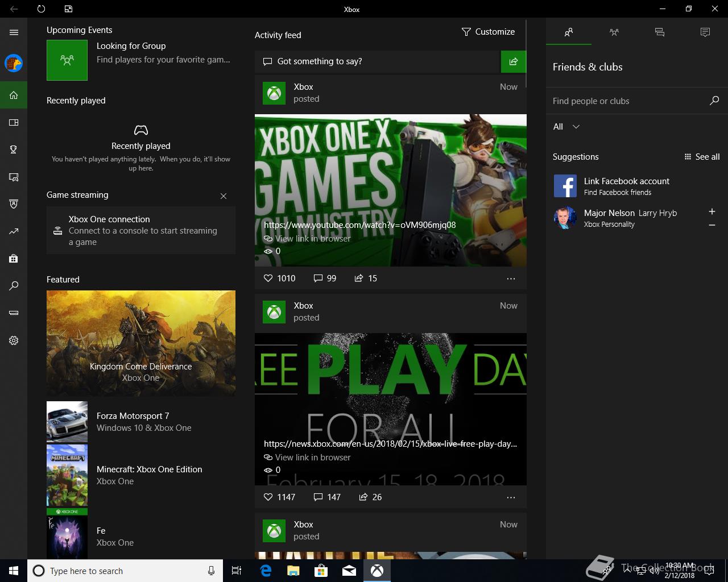Open Game DVR captures icon
The width and height of the screenshot is (728, 582).
click(x=14, y=177)
